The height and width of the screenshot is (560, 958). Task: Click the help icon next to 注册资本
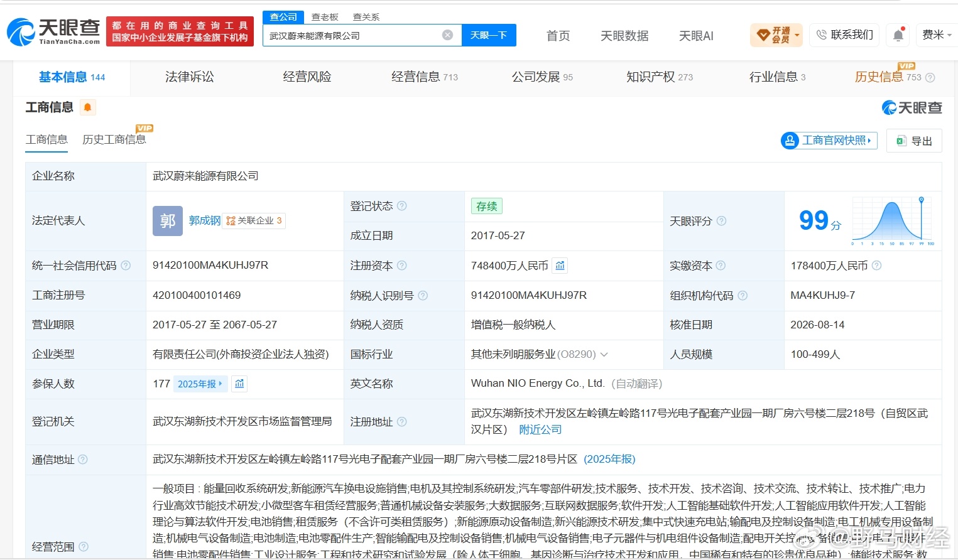pos(402,266)
